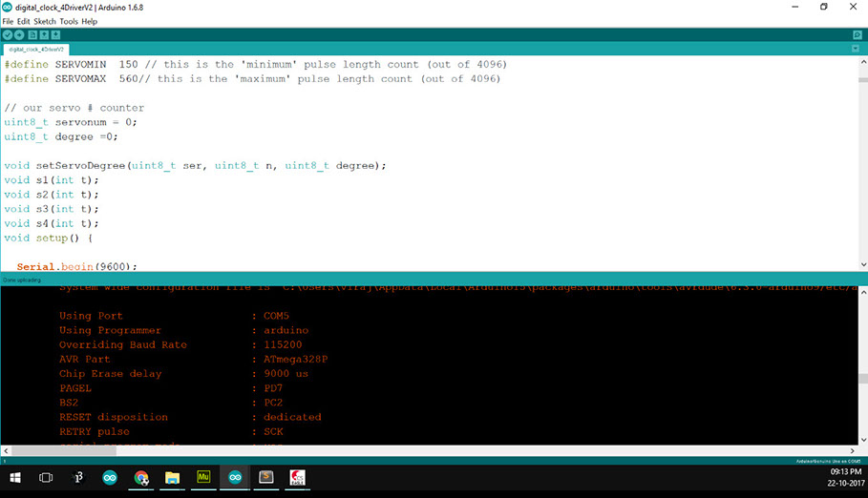Click the 'RESET disposition' console line
This screenshot has width=868, height=498.
point(190,417)
